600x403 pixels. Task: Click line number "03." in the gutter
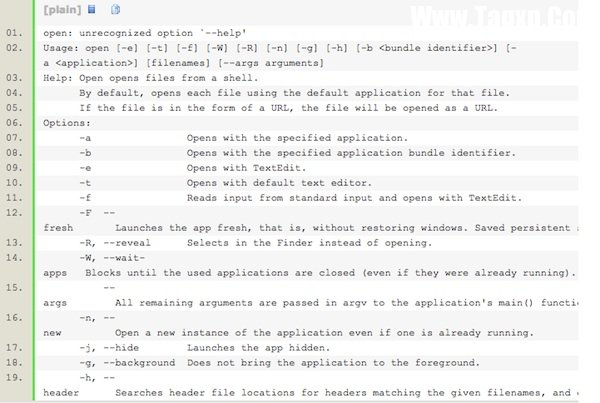pos(14,78)
